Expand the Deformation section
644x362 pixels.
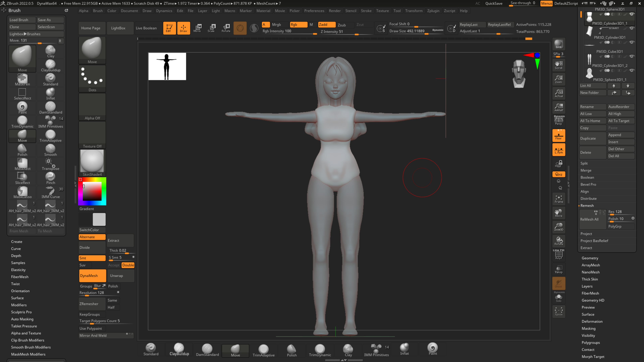coord(592,321)
